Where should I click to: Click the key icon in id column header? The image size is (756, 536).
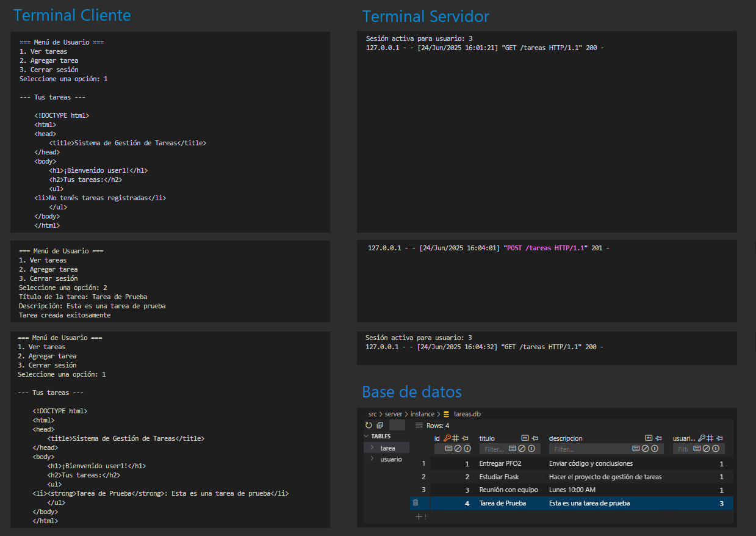(447, 438)
